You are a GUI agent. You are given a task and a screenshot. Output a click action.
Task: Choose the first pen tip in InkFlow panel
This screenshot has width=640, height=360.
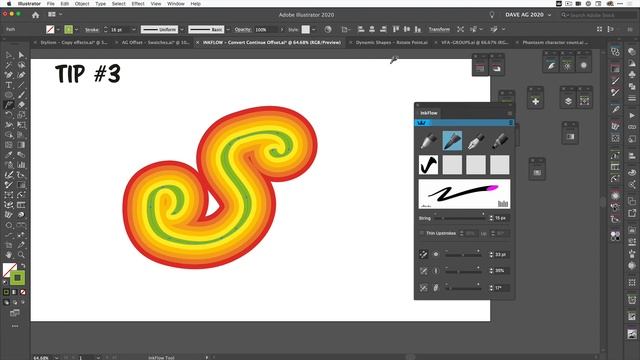tap(428, 141)
